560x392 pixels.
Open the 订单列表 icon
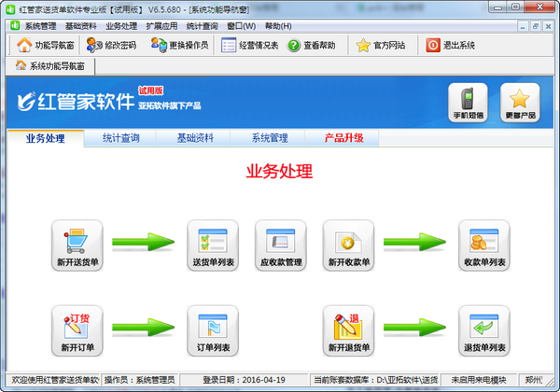coord(213,325)
